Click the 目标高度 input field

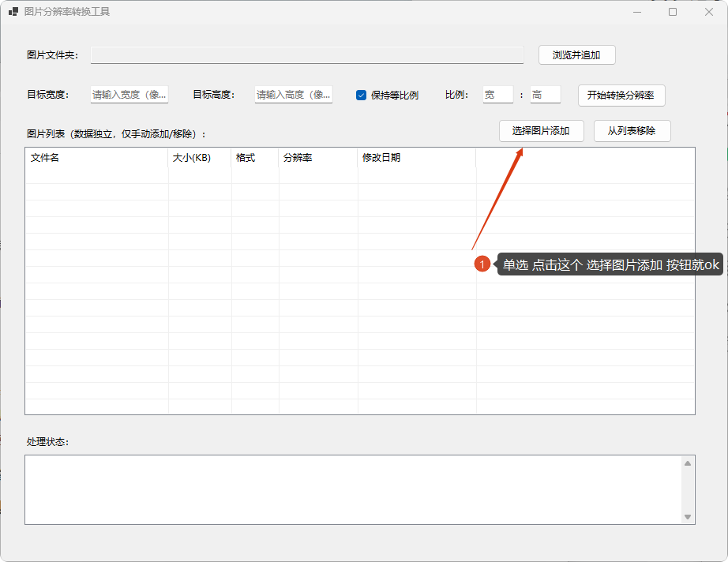click(294, 95)
